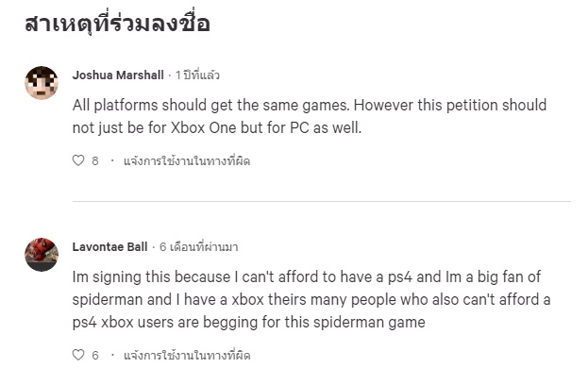The width and height of the screenshot is (588, 385).
Task: Click the dot before Lavontae's report link
Action: point(112,356)
